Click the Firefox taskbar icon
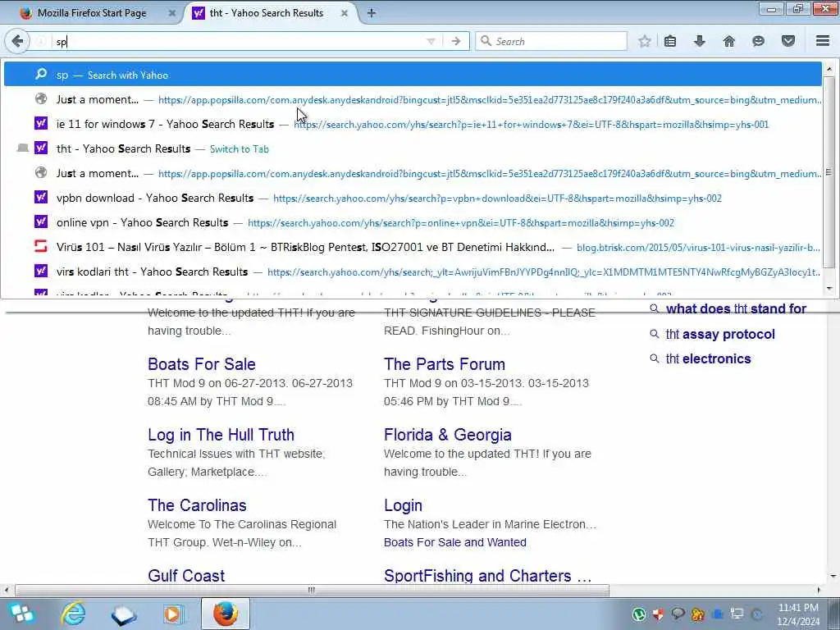The image size is (840, 630). (226, 614)
